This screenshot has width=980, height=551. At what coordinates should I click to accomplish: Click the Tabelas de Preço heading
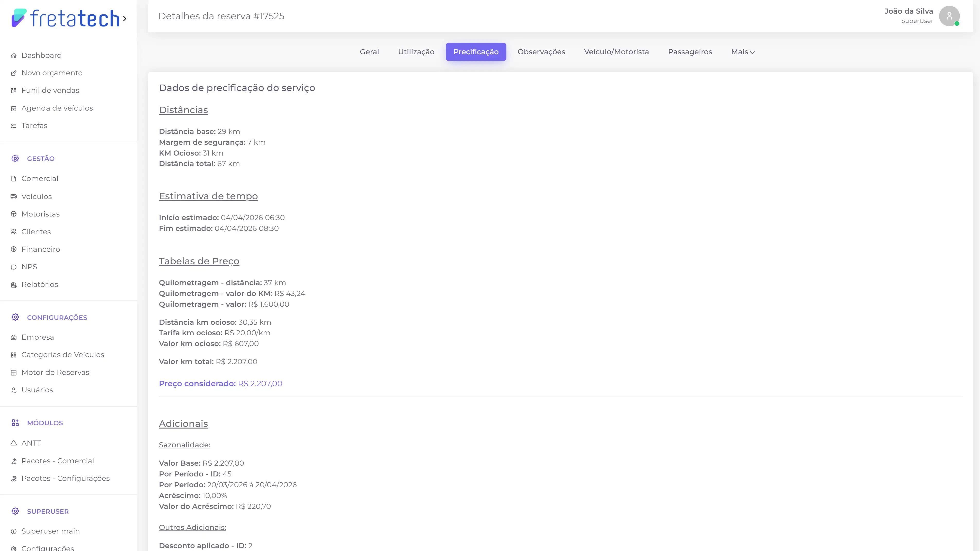199,261
